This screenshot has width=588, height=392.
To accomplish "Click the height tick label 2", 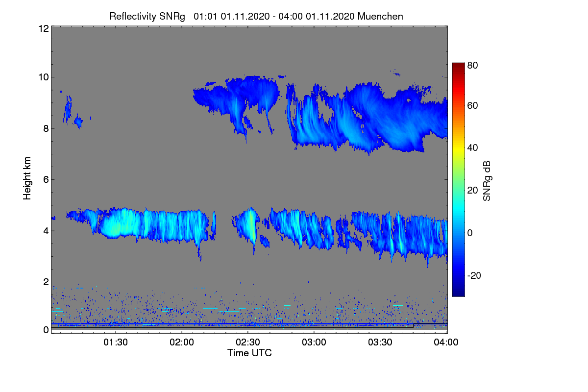I will tap(45, 282).
